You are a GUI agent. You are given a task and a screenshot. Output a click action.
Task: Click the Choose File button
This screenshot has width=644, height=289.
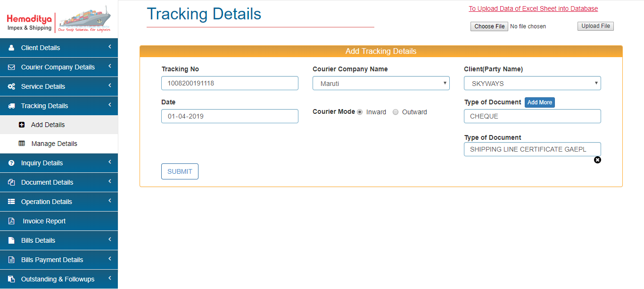click(489, 26)
